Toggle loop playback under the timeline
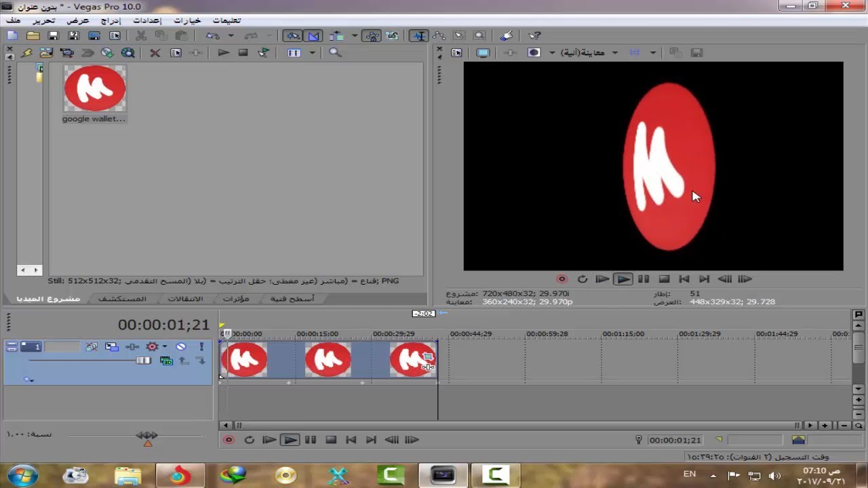Image resolution: width=868 pixels, height=488 pixels. click(249, 440)
